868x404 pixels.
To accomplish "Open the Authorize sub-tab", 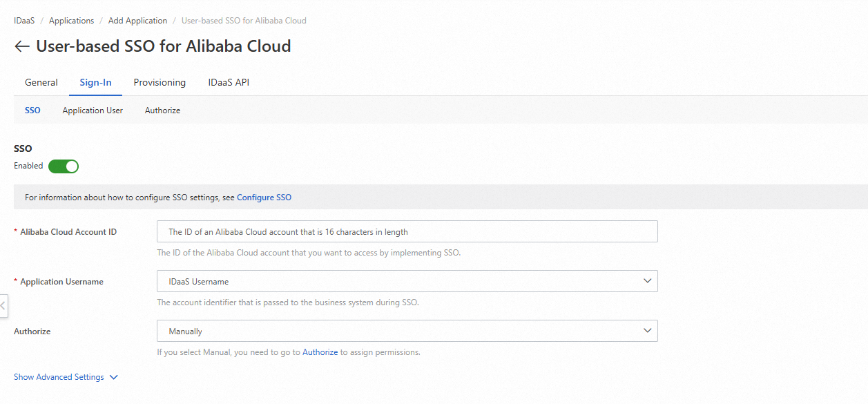I will (162, 110).
